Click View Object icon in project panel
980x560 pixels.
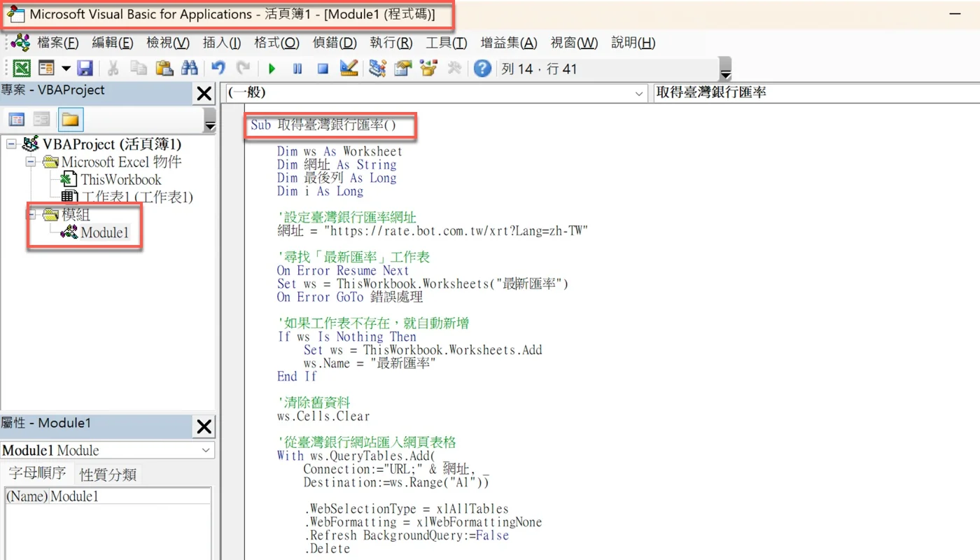pyautogui.click(x=42, y=120)
